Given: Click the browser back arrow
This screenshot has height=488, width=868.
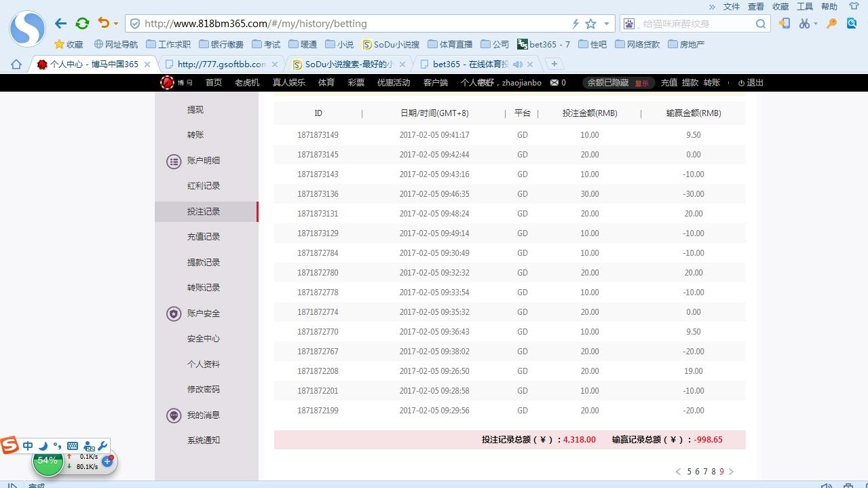Looking at the screenshot, I should pos(60,23).
